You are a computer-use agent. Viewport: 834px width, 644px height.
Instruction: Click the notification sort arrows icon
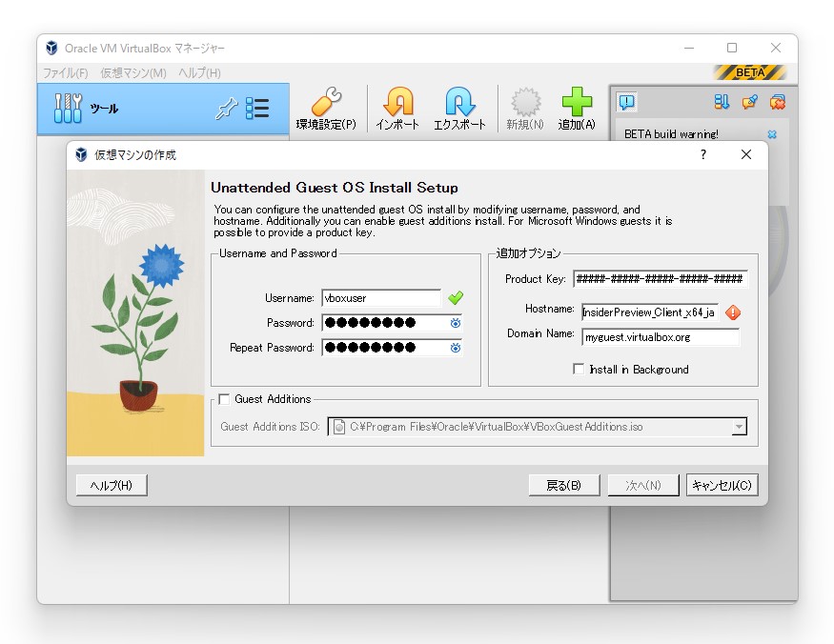722,102
